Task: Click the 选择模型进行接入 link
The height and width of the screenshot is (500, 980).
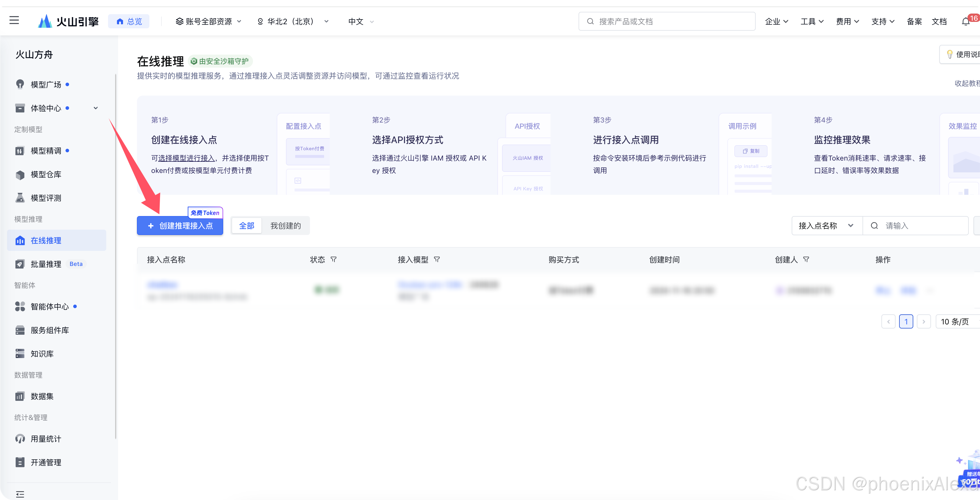Action: click(x=187, y=158)
